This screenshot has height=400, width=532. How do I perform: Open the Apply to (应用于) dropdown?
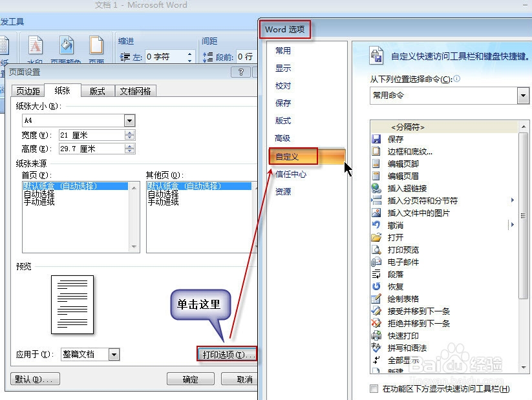[x=114, y=355]
